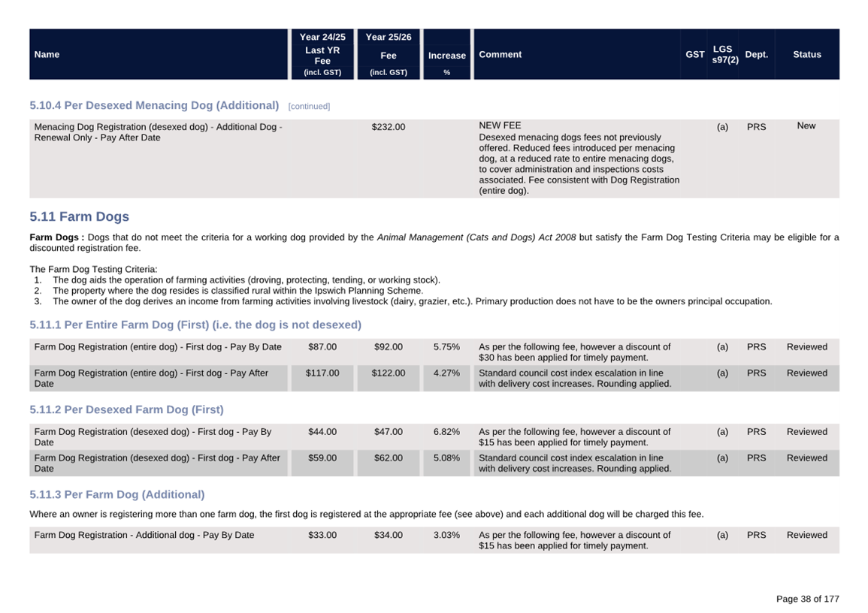Select the Increase % column header
868x613 pixels.
[x=446, y=56]
